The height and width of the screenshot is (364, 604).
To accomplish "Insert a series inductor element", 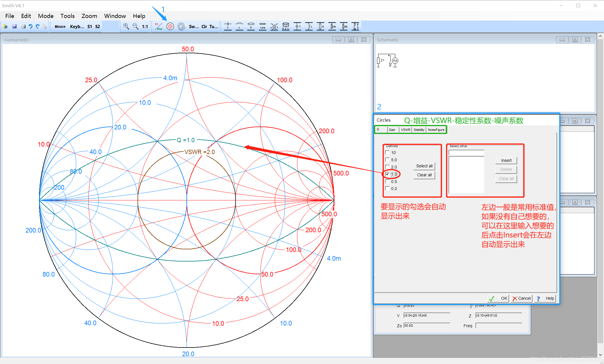I will [239, 26].
